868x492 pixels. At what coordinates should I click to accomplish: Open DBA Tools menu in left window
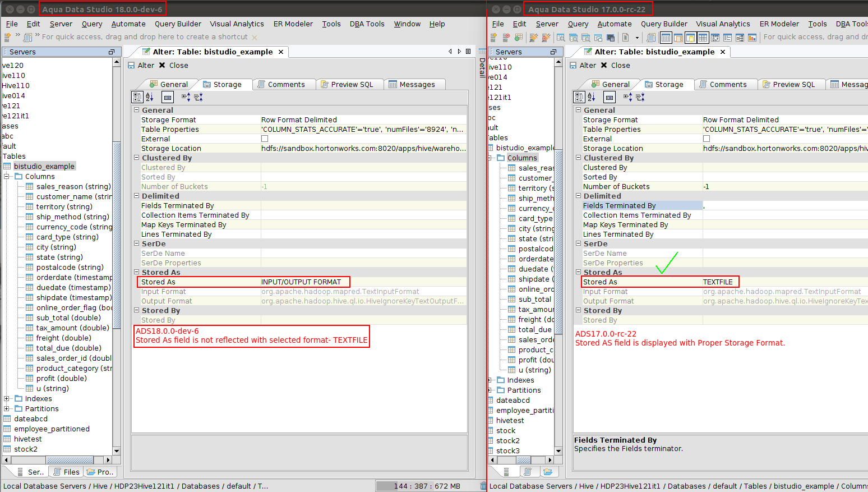tap(367, 24)
